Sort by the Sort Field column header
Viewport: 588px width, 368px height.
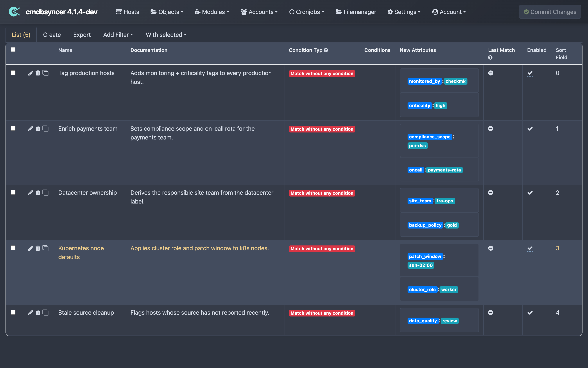[x=562, y=54]
